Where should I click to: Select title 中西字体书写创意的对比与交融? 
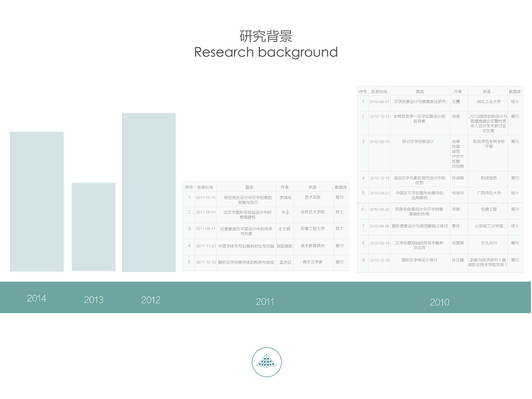tap(246, 246)
